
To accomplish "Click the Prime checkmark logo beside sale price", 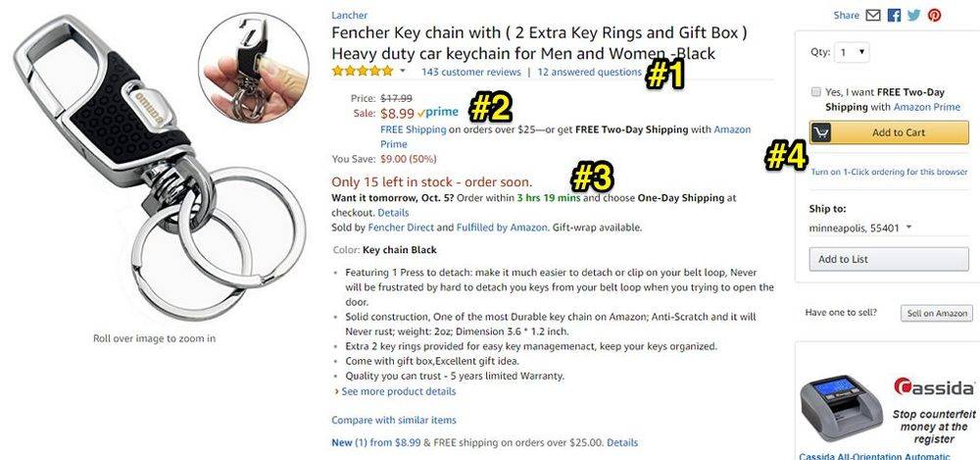I will (x=437, y=113).
